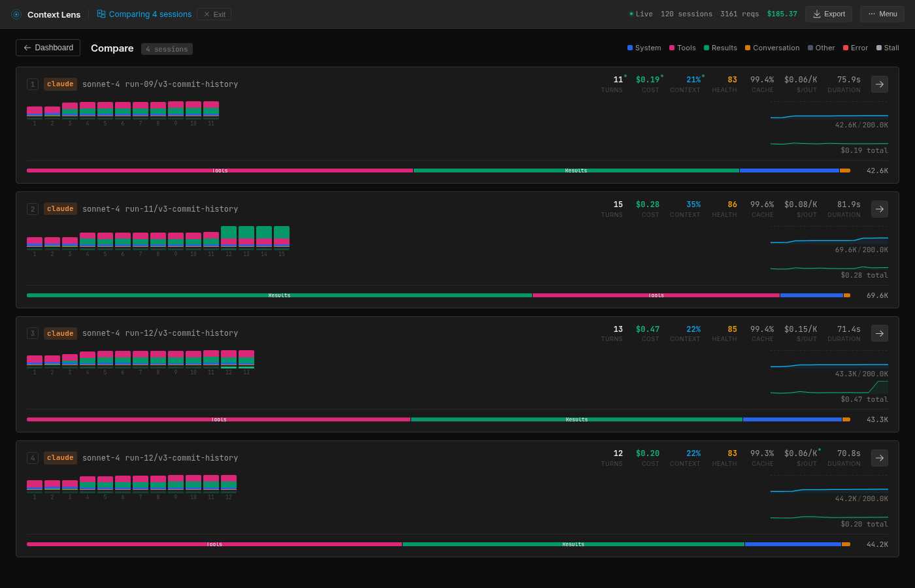The width and height of the screenshot is (915, 588).
Task: Click the compare sessions icon in header
Action: tap(101, 14)
